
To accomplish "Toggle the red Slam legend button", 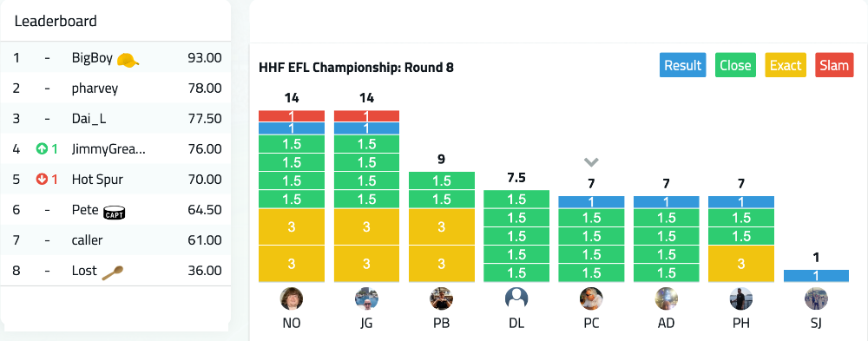I will pyautogui.click(x=834, y=65).
